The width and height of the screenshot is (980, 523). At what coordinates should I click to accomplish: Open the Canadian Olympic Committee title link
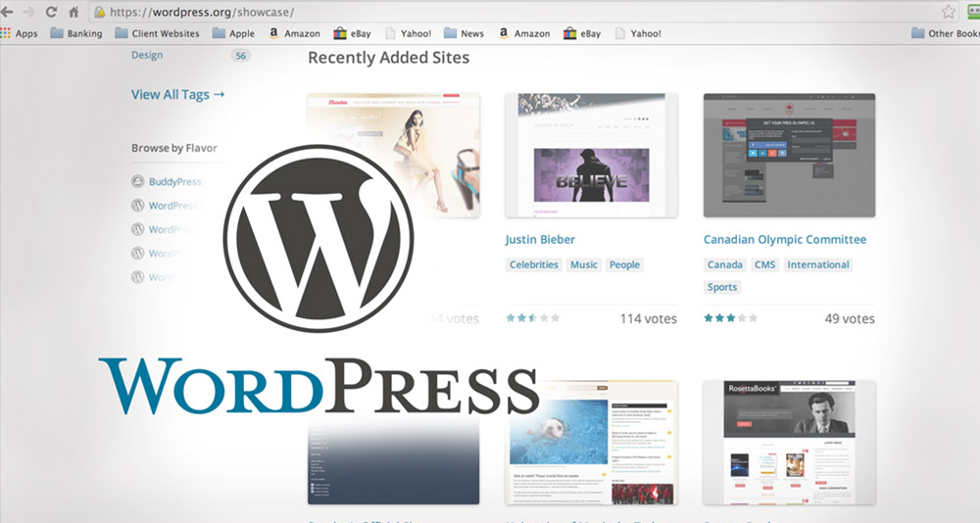(785, 239)
